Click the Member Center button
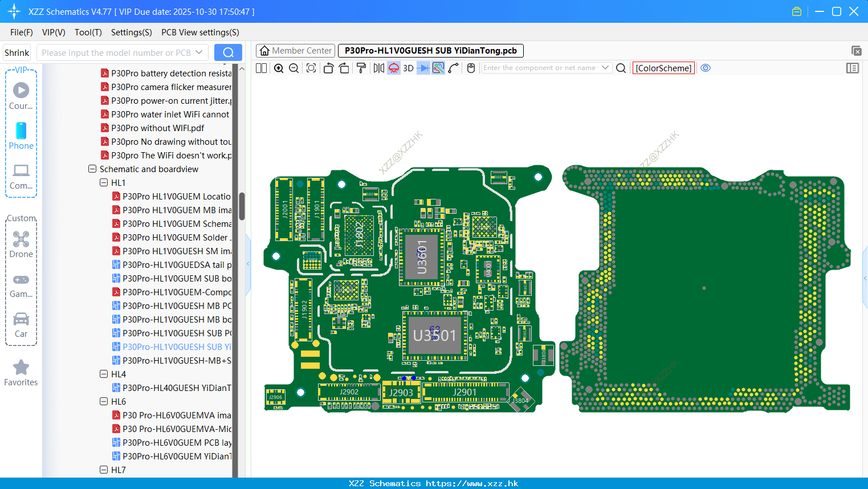Screen dimensions: 868x489 [x=295, y=51]
